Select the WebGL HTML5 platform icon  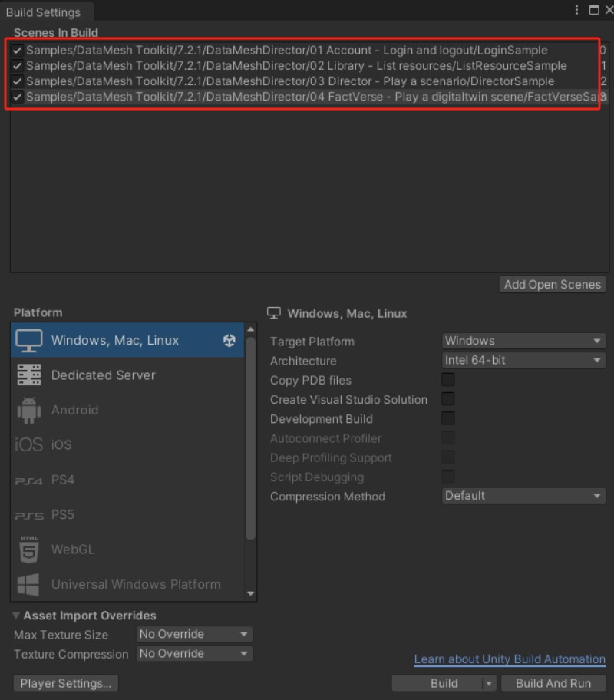point(29,550)
